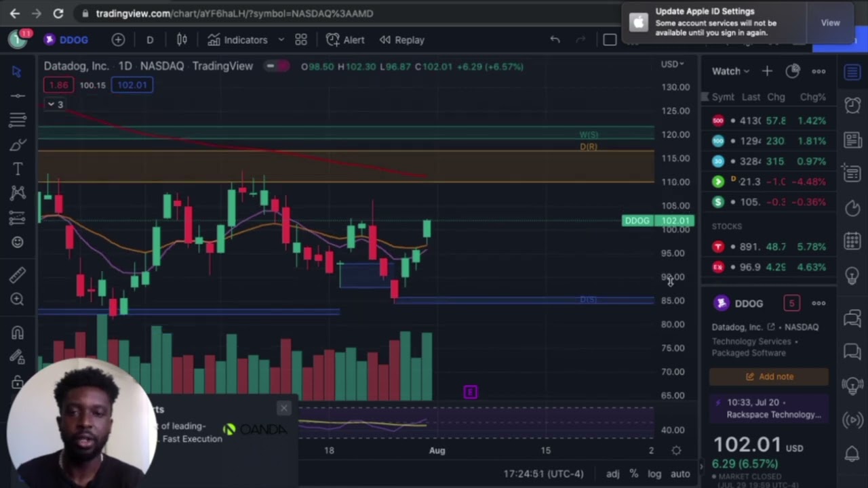Click the Add note button
868x488 pixels.
click(769, 376)
